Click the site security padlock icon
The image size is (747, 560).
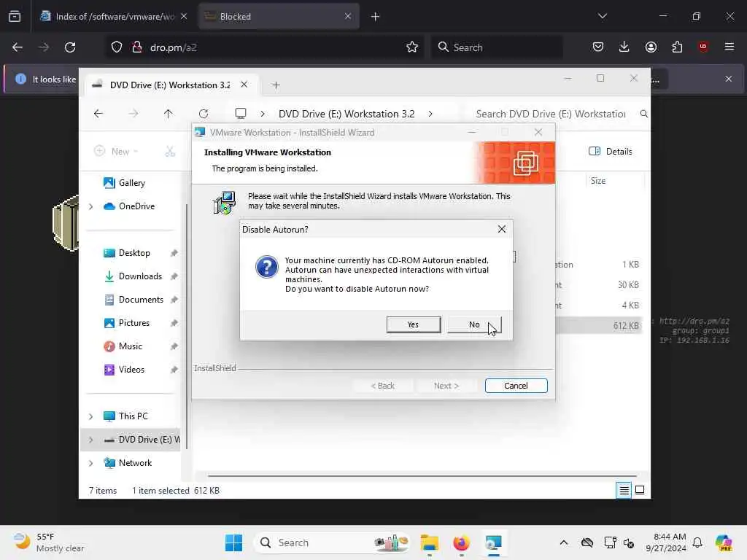(137, 47)
